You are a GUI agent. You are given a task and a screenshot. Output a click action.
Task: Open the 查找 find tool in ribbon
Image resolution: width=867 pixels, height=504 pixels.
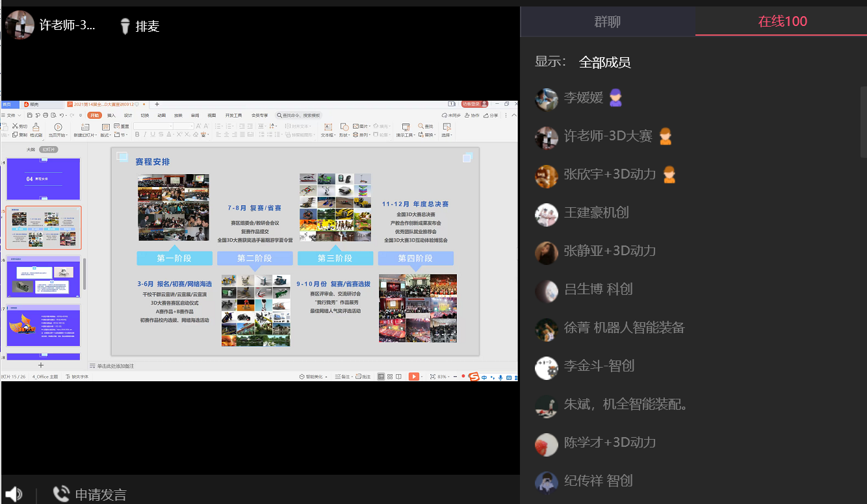pyautogui.click(x=426, y=126)
